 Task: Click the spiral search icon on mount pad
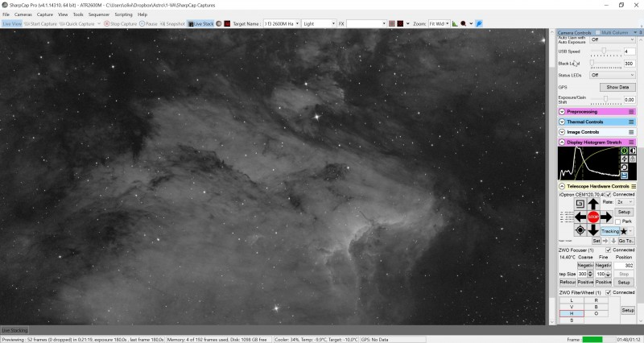point(580,204)
